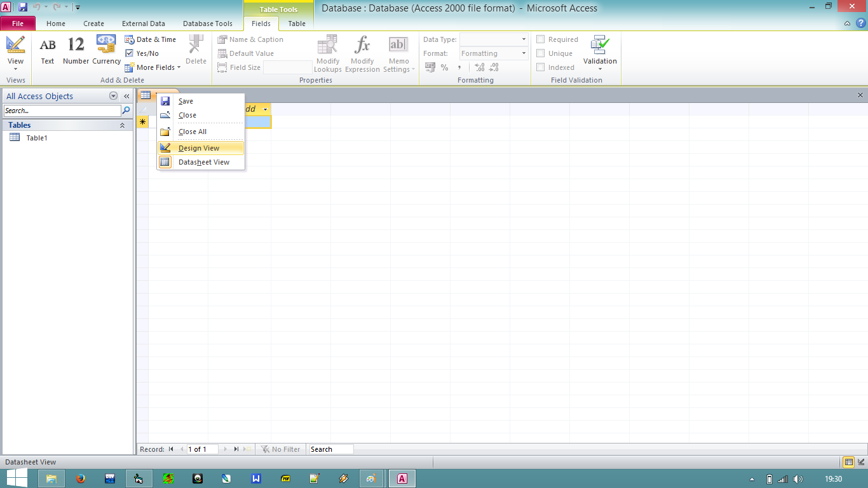Image resolution: width=868 pixels, height=488 pixels.
Task: Click the Access Help question mark icon
Action: pos(860,24)
